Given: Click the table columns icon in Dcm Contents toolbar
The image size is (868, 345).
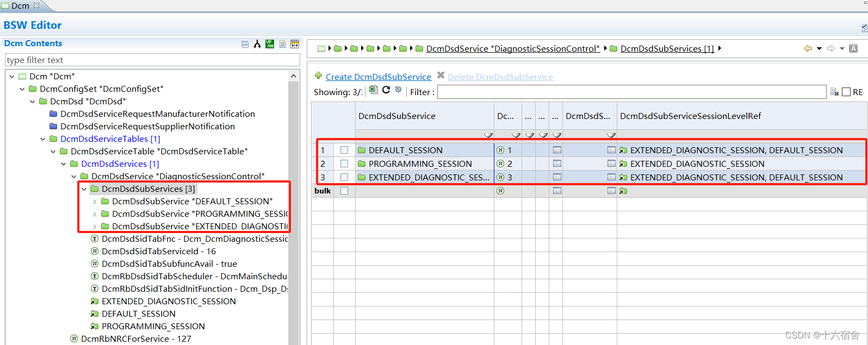Looking at the screenshot, I should coord(295,44).
